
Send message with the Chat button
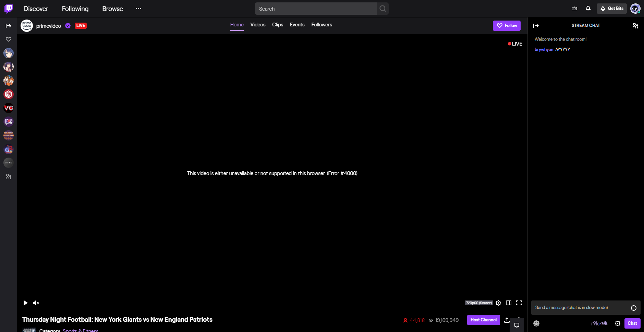632,323
